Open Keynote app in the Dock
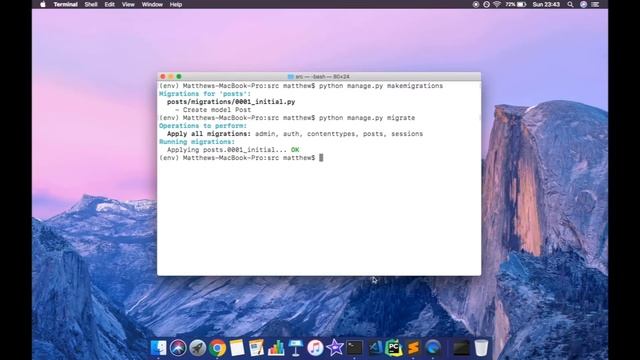Screen dimensions: 640x360 pyautogui.click(x=296, y=348)
